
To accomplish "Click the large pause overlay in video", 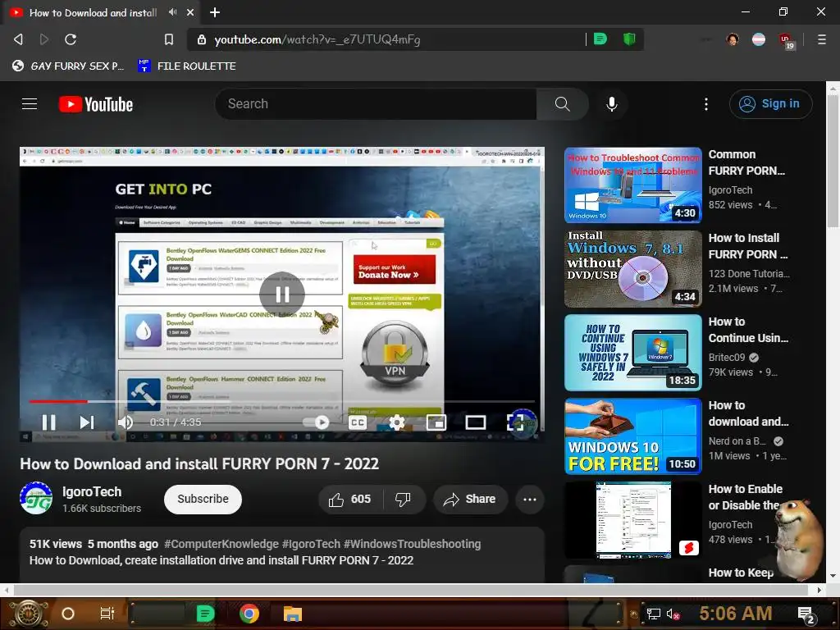I will pyautogui.click(x=282, y=294).
